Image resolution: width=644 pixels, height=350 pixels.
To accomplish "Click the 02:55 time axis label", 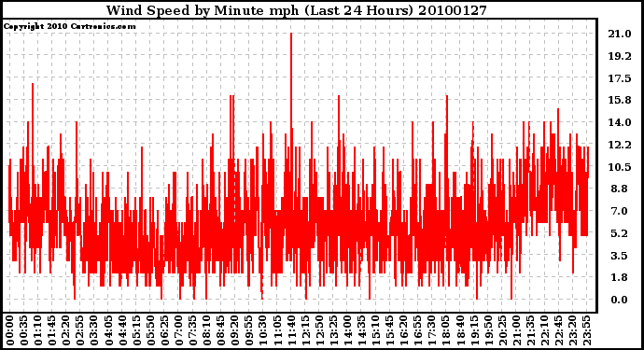I will point(79,331).
